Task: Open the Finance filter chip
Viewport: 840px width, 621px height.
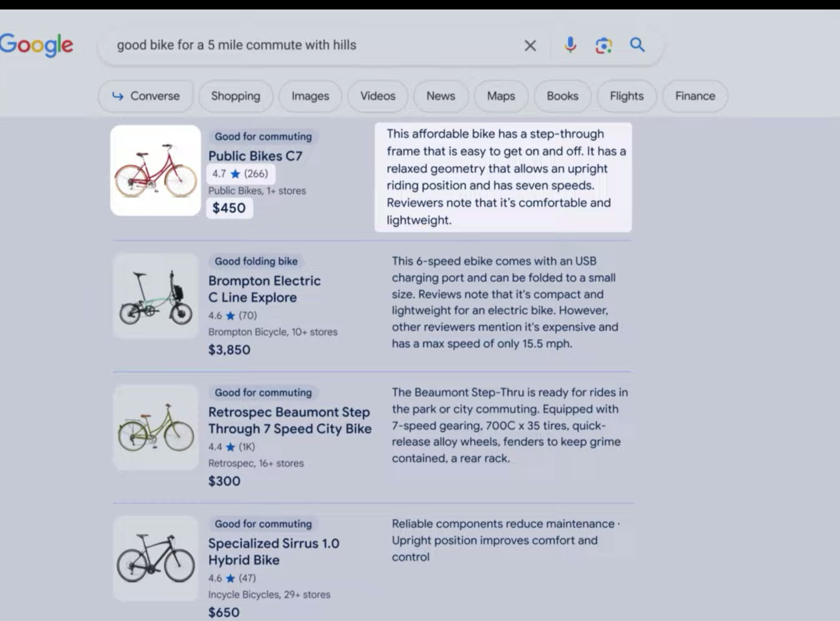Action: pos(695,96)
